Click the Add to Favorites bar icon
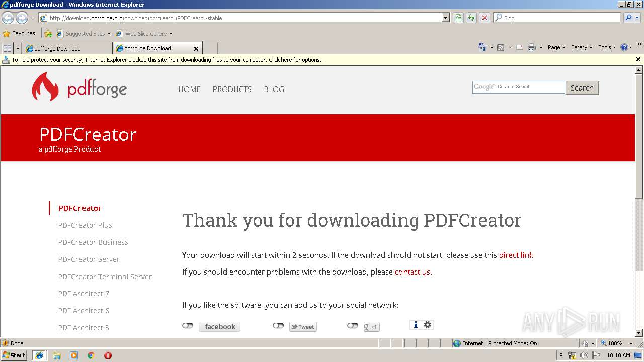This screenshot has width=644, height=362. pos(48,34)
